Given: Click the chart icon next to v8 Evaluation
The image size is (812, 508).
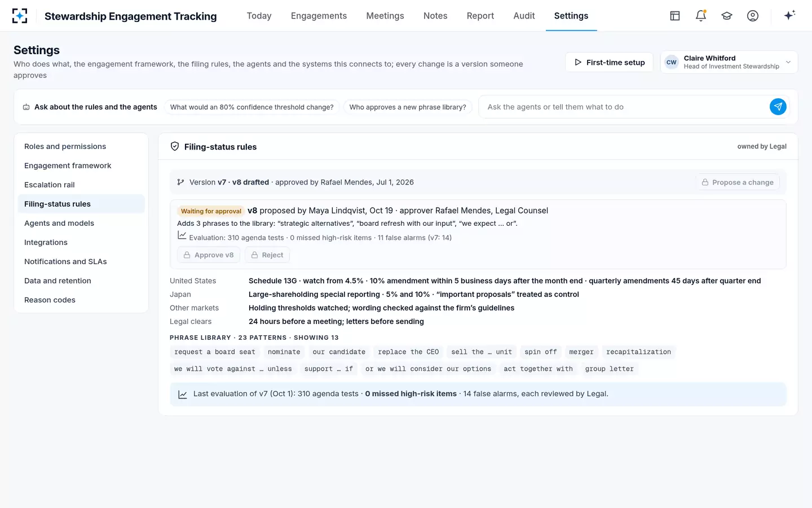Looking at the screenshot, I should pos(182,236).
